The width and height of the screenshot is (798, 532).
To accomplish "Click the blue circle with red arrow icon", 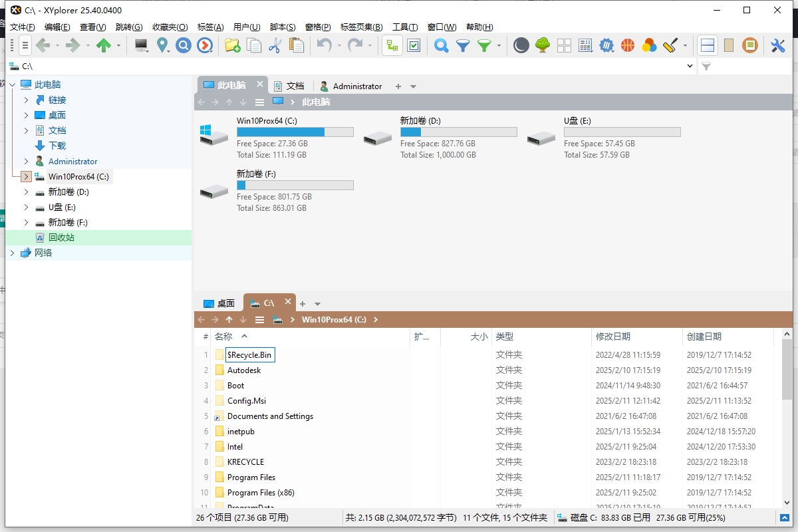I will pos(205,45).
